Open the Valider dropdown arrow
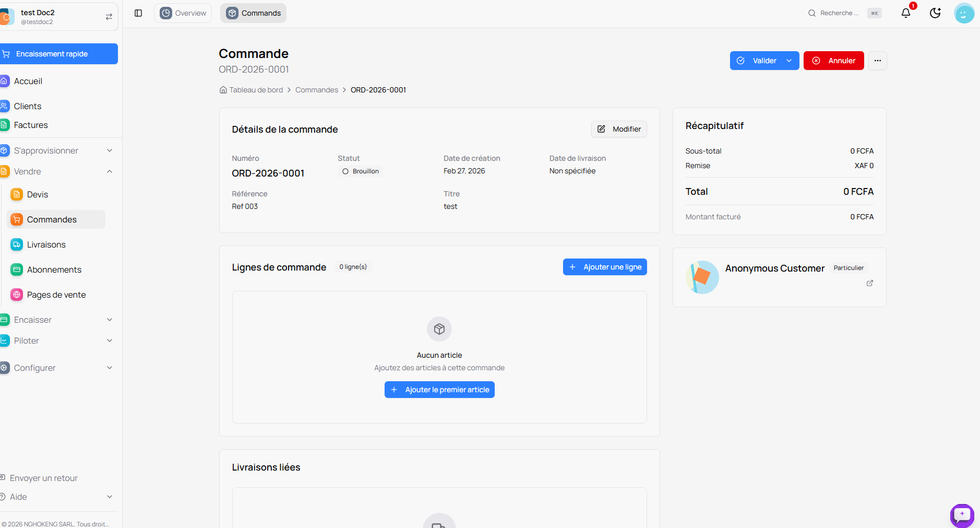 [x=789, y=60]
